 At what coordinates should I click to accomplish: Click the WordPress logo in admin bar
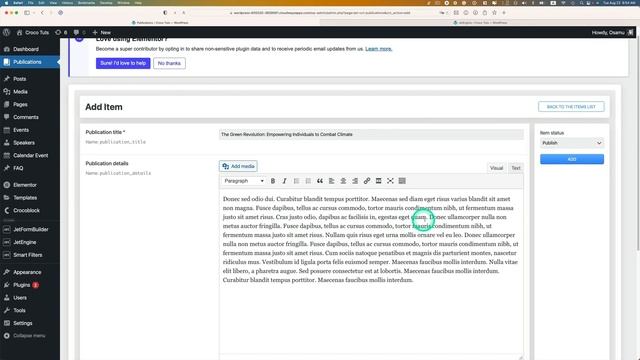[6, 32]
